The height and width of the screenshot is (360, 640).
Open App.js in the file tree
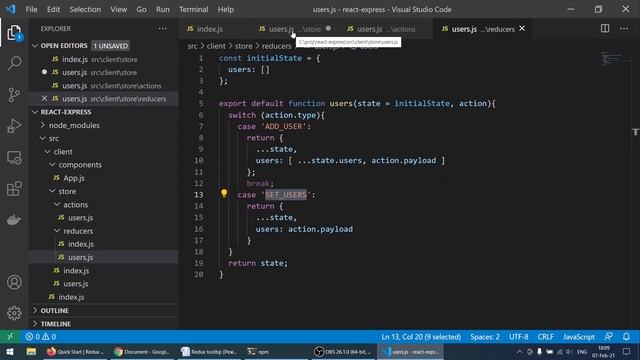pyautogui.click(x=74, y=178)
